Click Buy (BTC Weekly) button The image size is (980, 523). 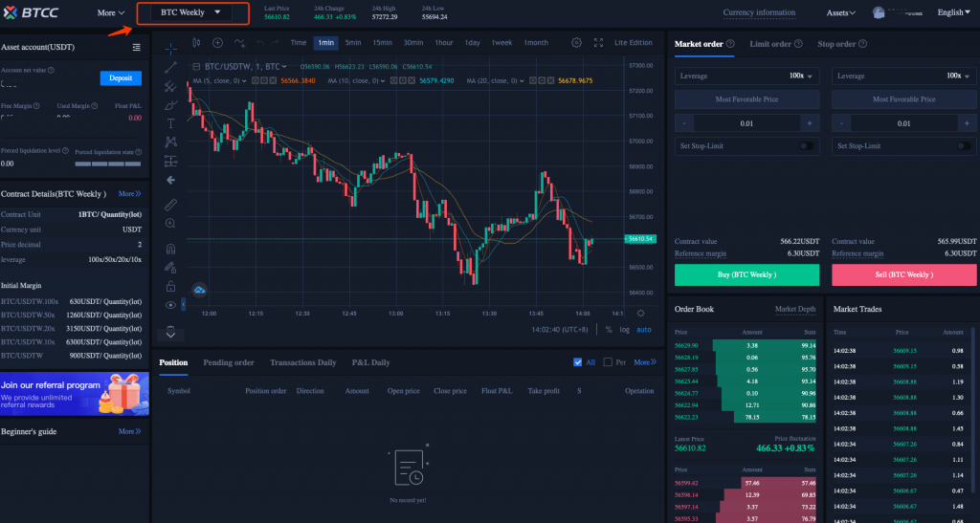pos(746,274)
